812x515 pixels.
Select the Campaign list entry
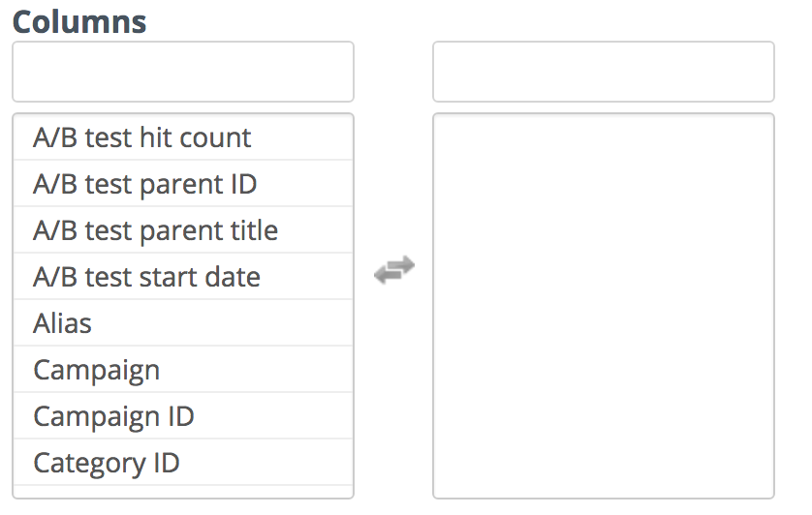(x=183, y=370)
